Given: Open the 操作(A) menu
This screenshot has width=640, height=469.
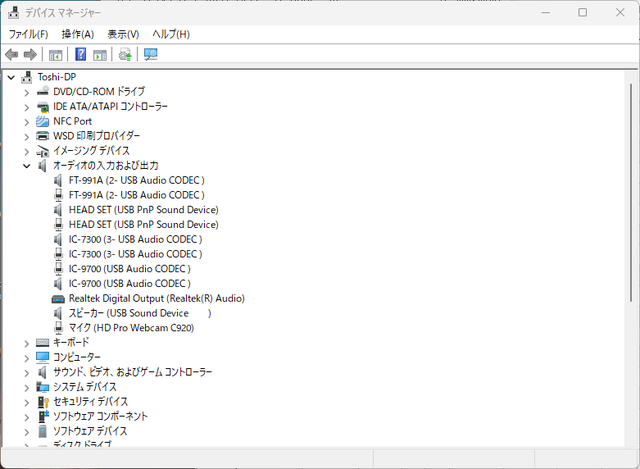Looking at the screenshot, I should (78, 34).
